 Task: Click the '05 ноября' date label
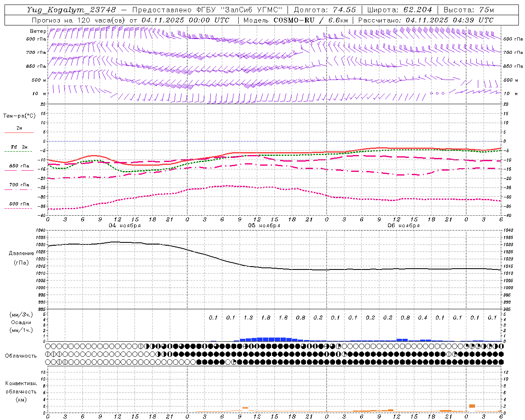[x=264, y=226]
